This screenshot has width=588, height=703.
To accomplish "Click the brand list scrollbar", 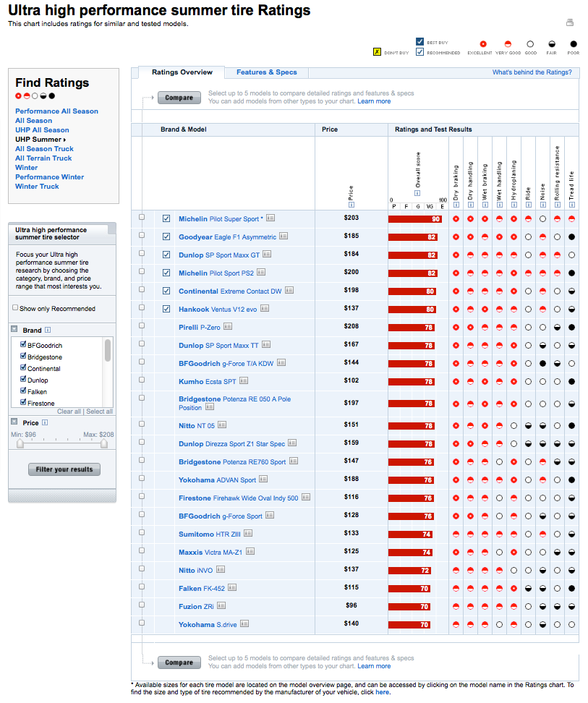I will (108, 350).
